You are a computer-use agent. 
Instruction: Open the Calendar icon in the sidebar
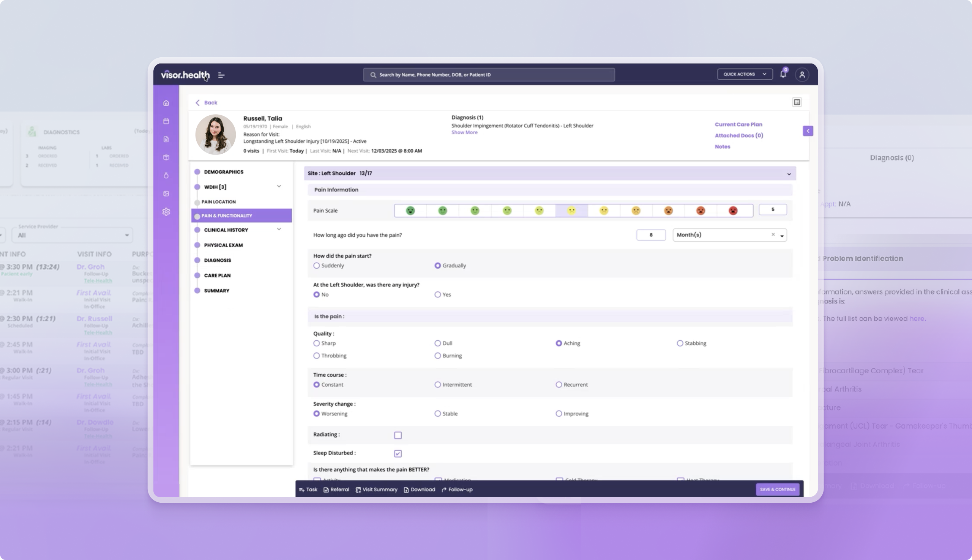click(166, 121)
